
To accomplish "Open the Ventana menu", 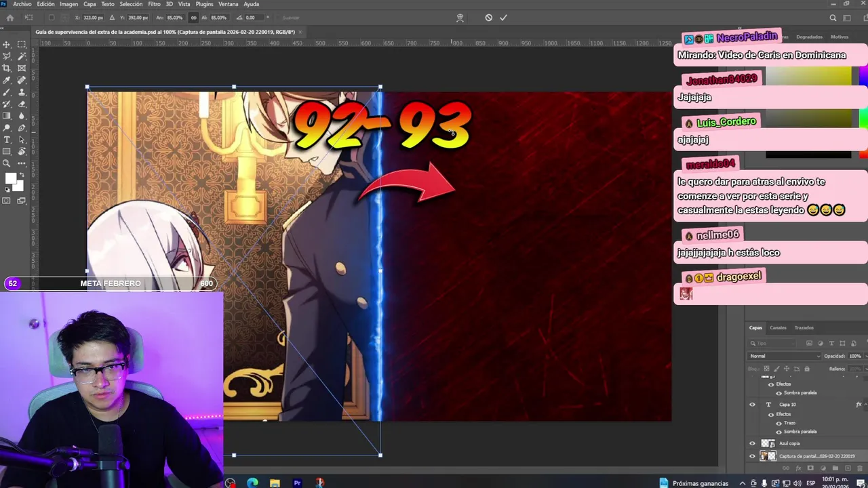I will pyautogui.click(x=228, y=4).
